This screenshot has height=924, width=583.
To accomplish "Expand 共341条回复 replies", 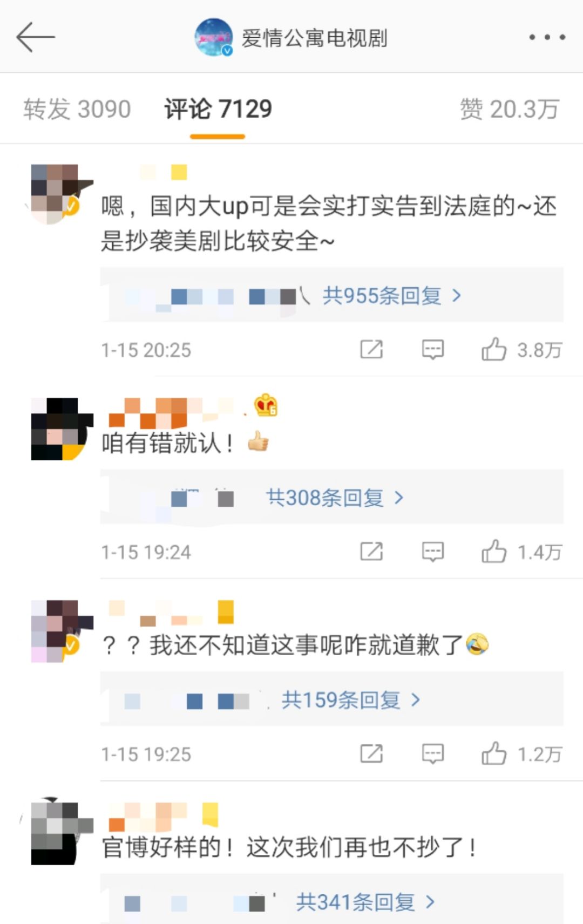I will (365, 902).
